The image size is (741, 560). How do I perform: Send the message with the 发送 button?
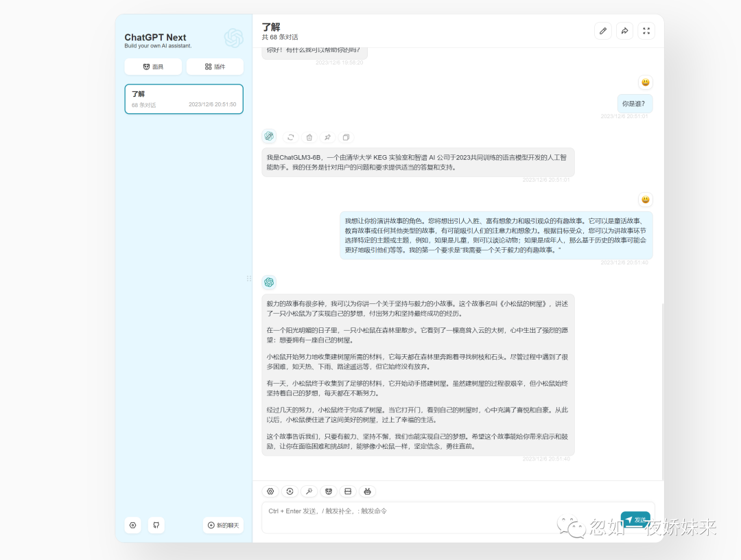point(635,520)
